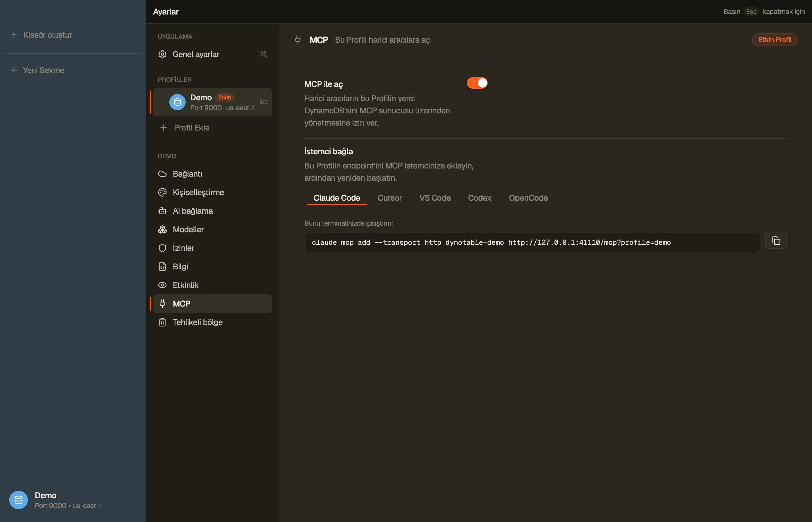Select the Demo profile in Profiller list

coord(212,102)
